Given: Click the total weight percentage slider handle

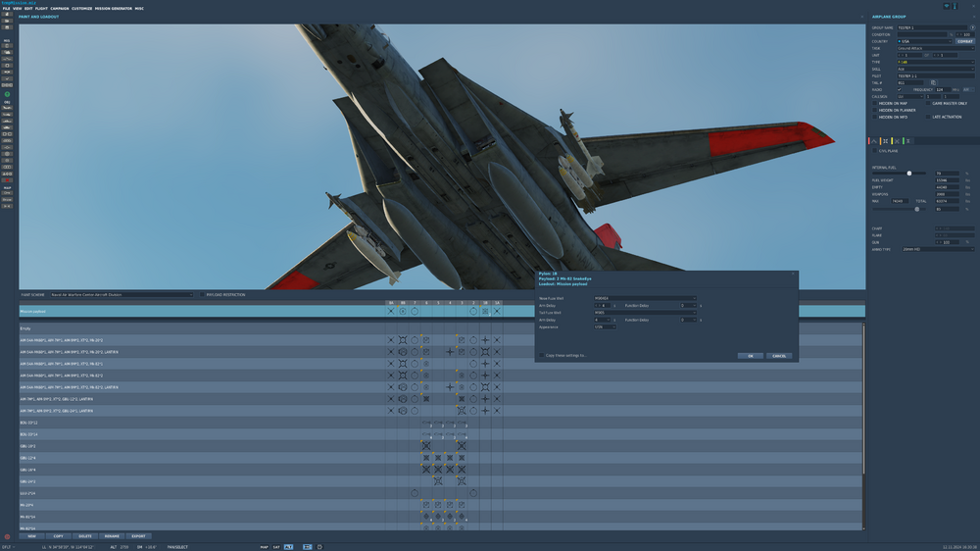Looking at the screenshot, I should (x=917, y=209).
